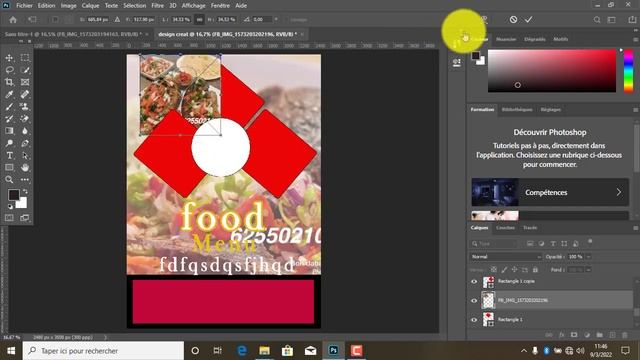This screenshot has width=640, height=360.
Task: Open the Opacité value dropdown arrow
Action: point(588,257)
